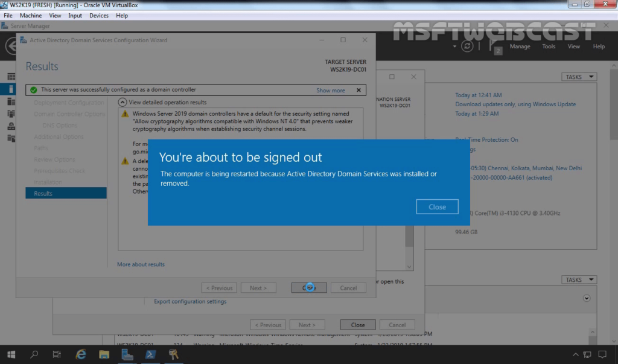Open File Explorer from taskbar
Viewport: 618px width, 364px height.
pos(104,354)
